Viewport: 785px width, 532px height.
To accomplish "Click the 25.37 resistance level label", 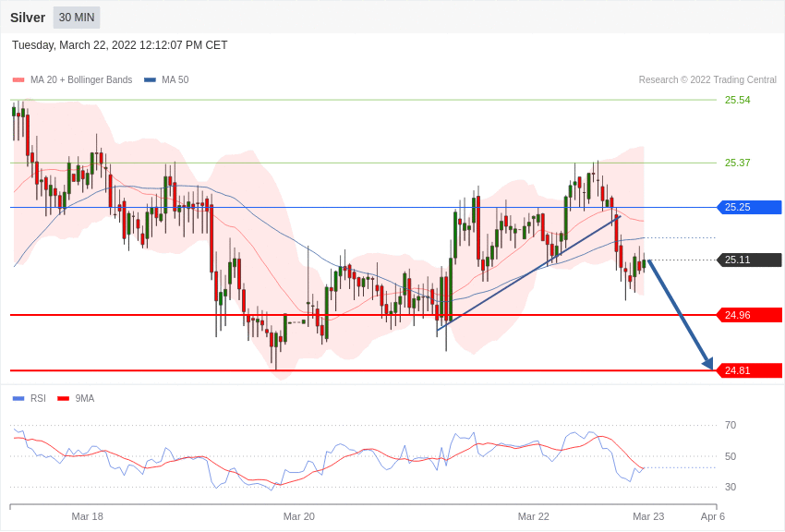I will point(738,163).
